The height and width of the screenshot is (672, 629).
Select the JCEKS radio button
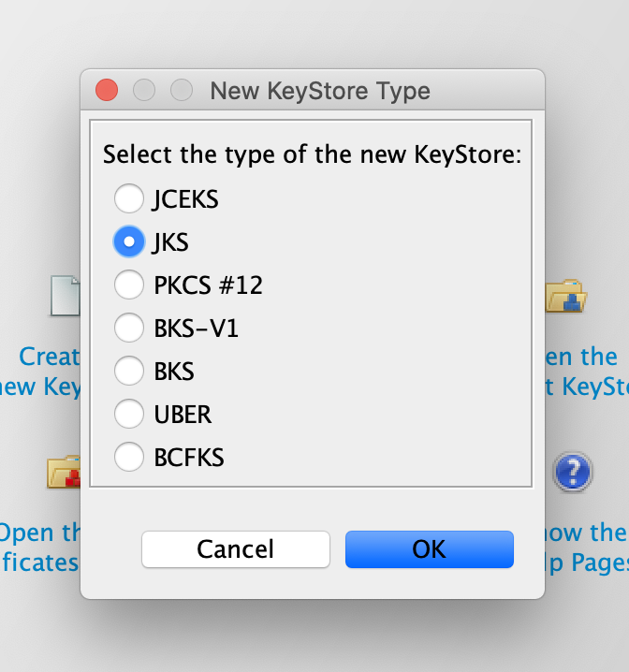128,198
